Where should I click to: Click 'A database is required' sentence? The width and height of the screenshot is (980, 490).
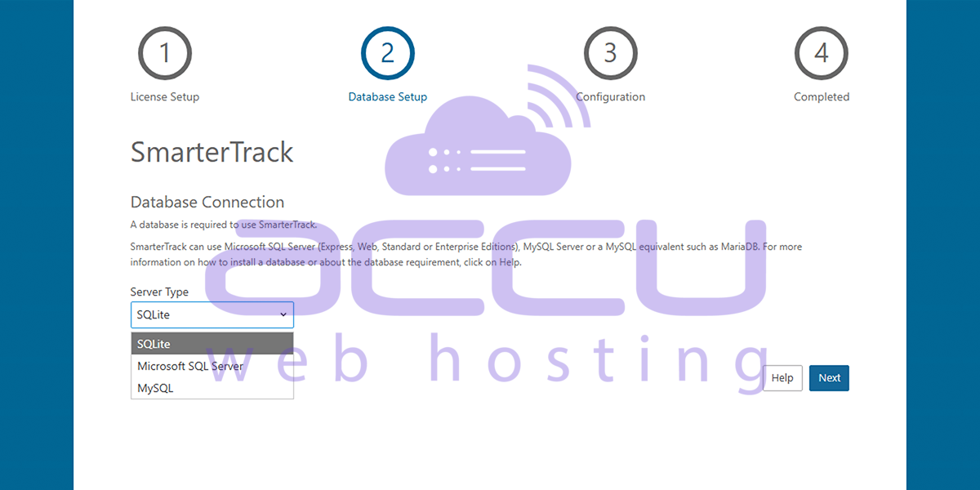pos(223,224)
